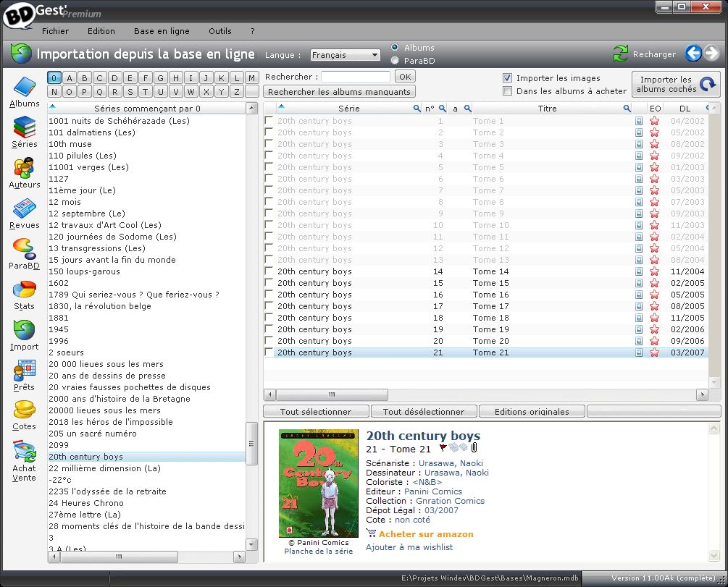Open the Achat Vente cart icon

(x=24, y=451)
